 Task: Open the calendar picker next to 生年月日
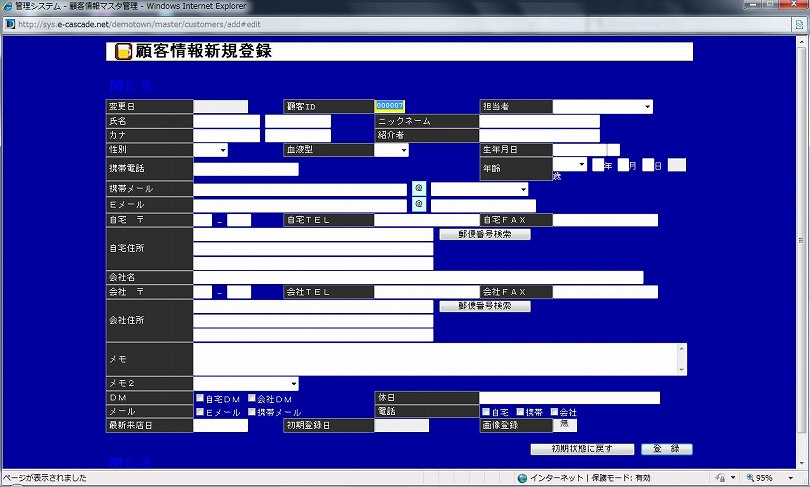(614, 150)
